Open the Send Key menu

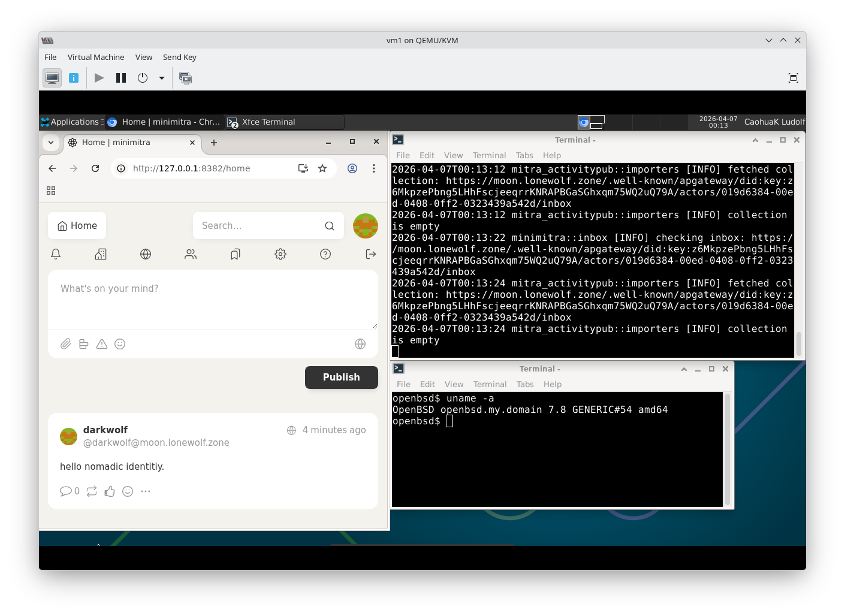coord(179,58)
